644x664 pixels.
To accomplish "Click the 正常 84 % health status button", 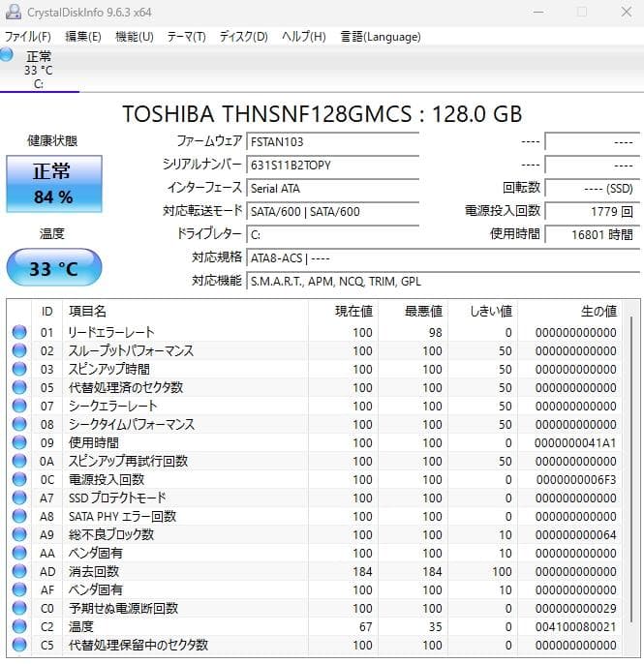I will (54, 184).
